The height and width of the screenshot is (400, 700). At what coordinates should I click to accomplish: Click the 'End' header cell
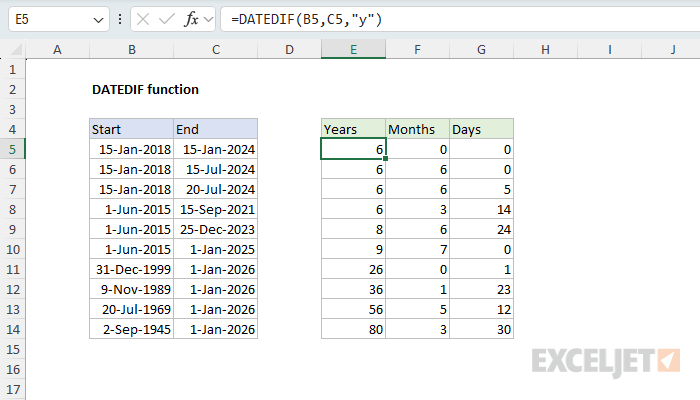coord(216,129)
